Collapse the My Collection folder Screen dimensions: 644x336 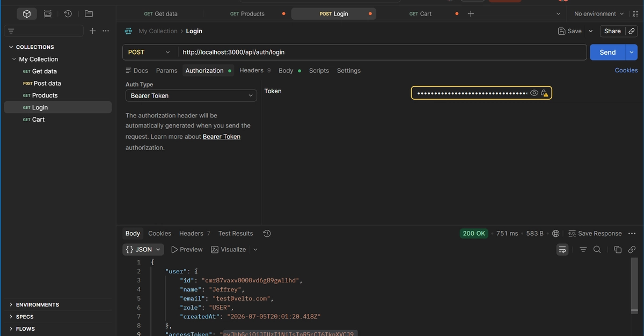(x=14, y=59)
